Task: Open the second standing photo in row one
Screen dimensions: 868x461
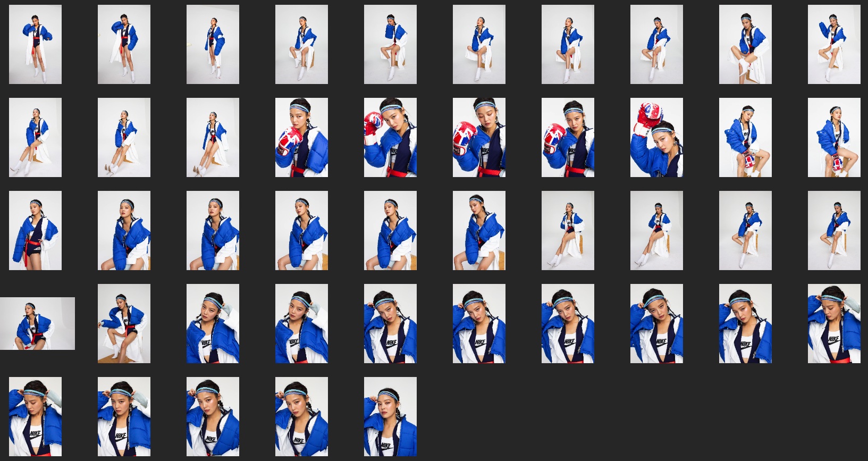Action: (x=124, y=45)
